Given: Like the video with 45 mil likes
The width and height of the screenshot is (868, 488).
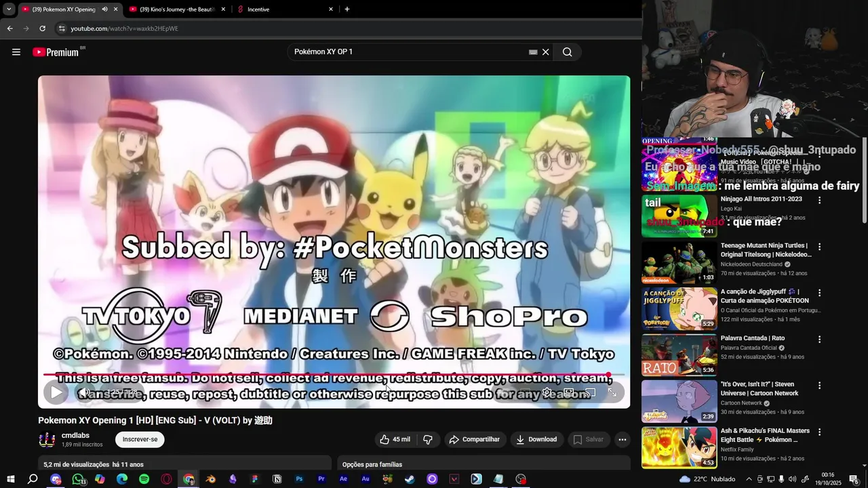Looking at the screenshot, I should point(395,439).
